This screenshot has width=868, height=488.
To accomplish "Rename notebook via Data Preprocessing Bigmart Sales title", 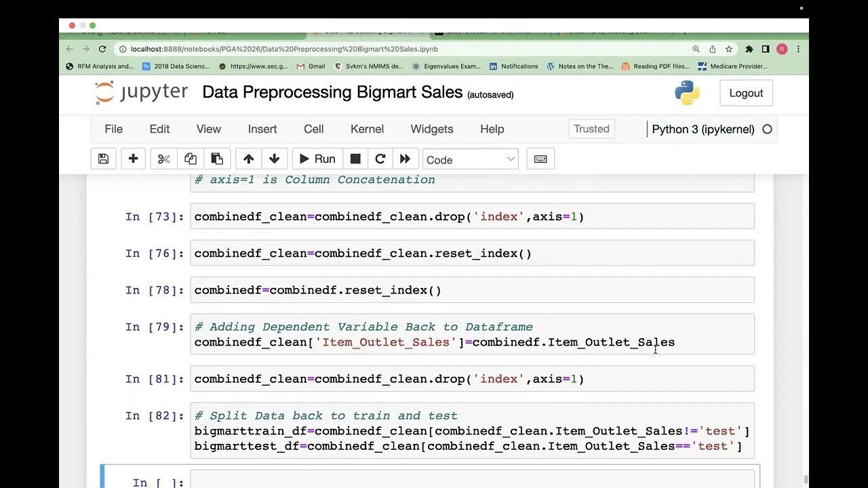I will coord(332,92).
